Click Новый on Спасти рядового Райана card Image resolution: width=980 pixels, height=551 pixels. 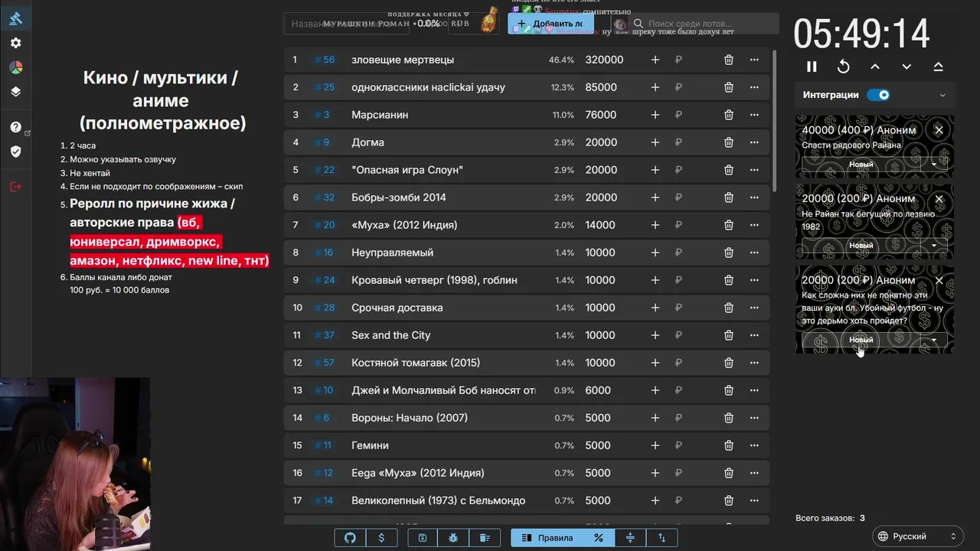point(861,165)
